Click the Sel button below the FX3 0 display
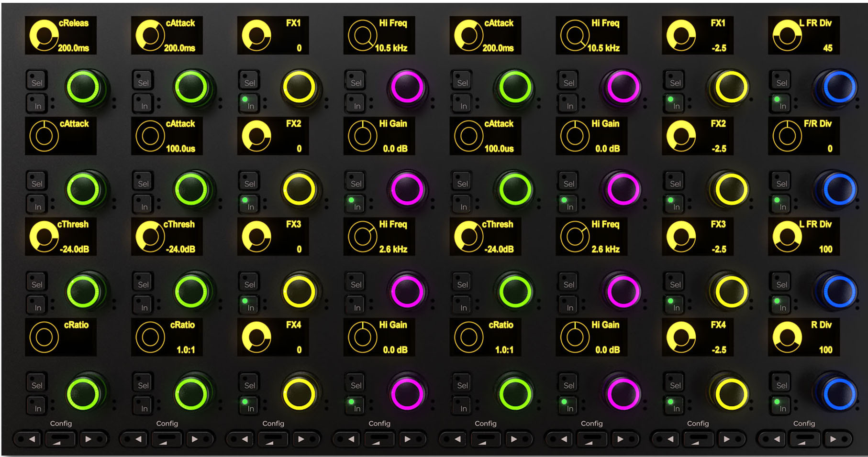This screenshot has width=868, height=457. tap(249, 282)
